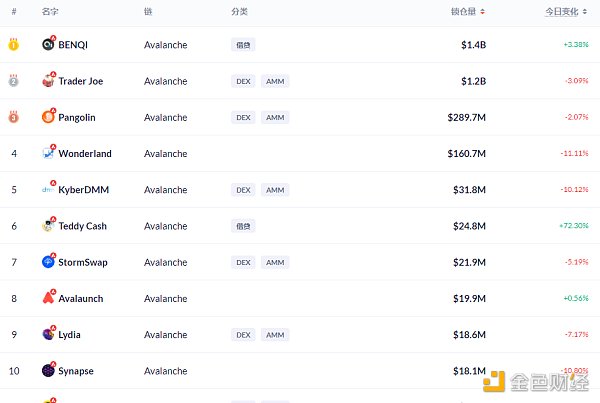Click the 借贷 tag on BENQI row

(x=243, y=45)
